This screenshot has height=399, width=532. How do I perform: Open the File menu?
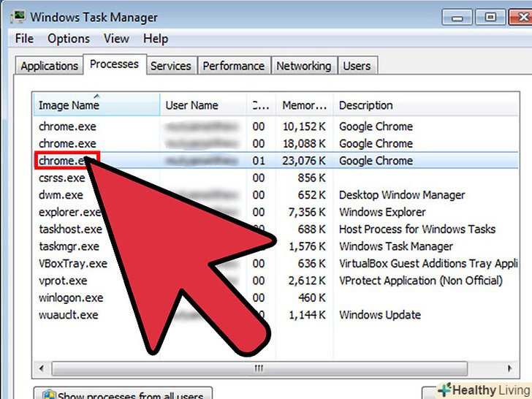point(24,39)
